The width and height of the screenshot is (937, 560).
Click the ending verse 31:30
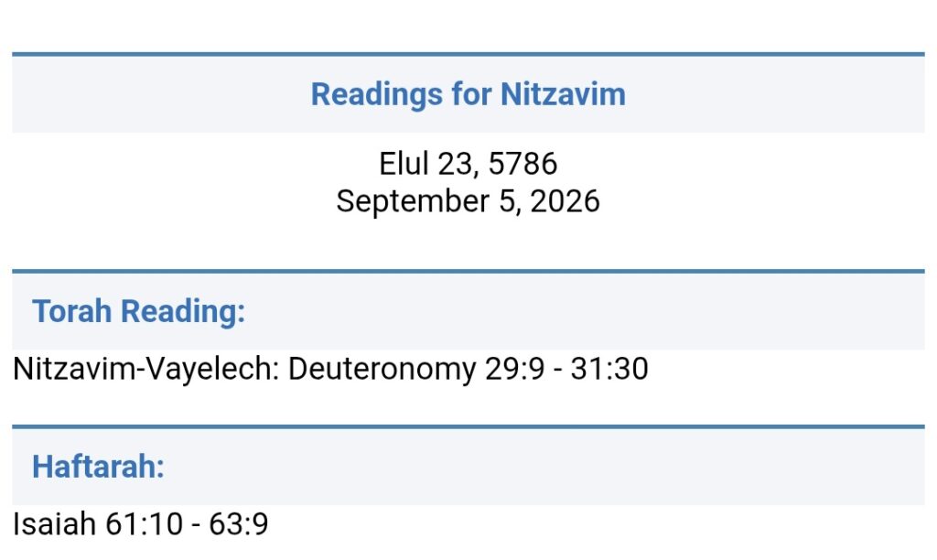point(609,368)
